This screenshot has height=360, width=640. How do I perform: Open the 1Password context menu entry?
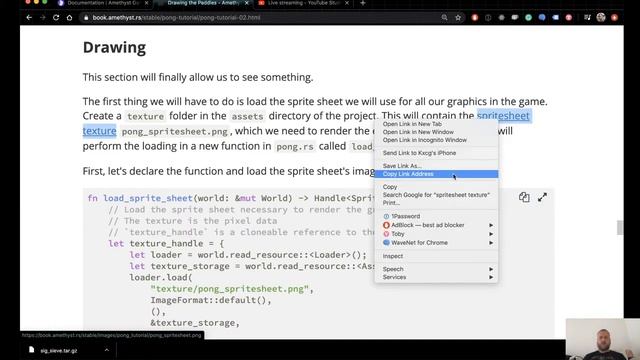point(436,216)
